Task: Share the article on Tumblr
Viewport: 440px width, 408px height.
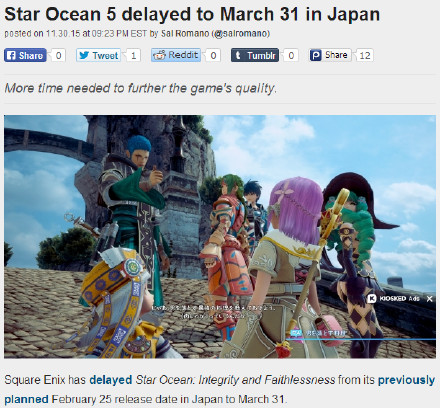Action: pos(255,55)
